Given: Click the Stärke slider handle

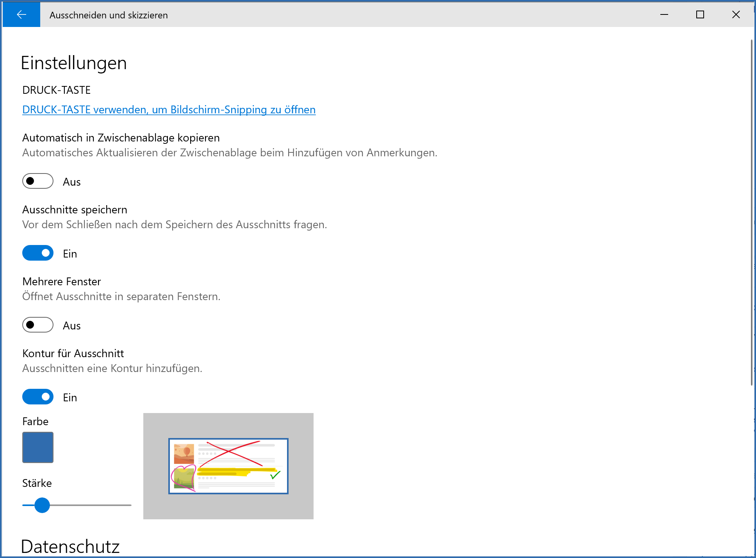Looking at the screenshot, I should [42, 505].
